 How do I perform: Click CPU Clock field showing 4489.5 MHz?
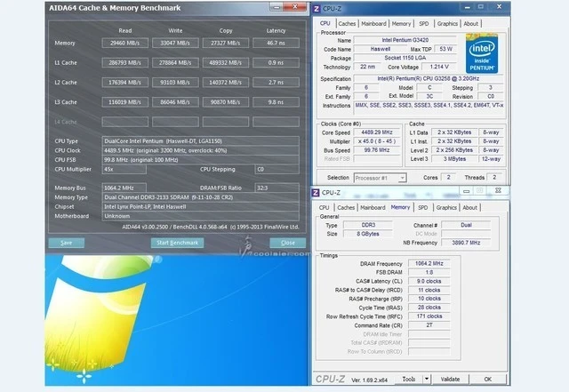coord(200,150)
